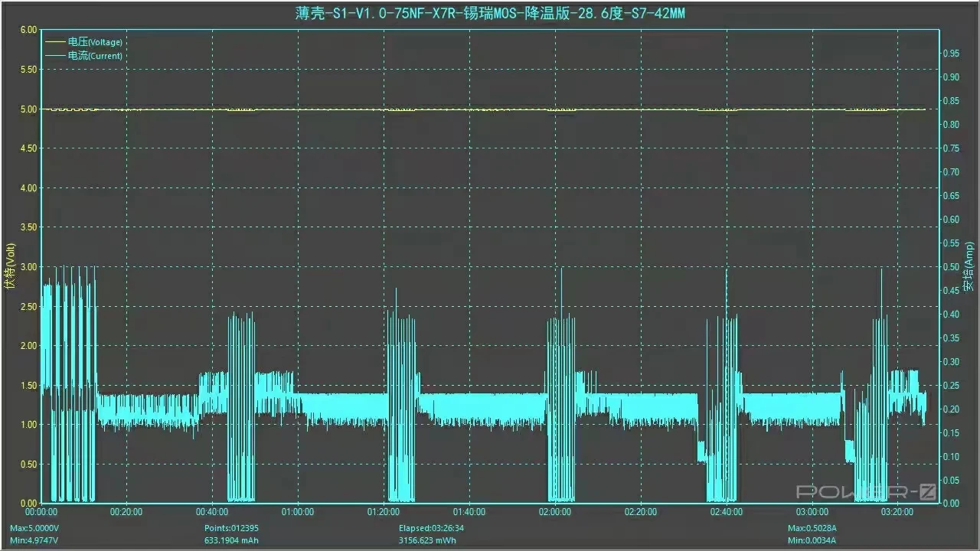Screen dimensions: 980x551
Task: Click the yellow Voltage legend line marker
Action: [55, 42]
